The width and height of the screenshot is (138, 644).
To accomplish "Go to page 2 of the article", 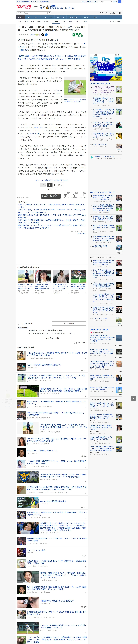I will point(55,185).
